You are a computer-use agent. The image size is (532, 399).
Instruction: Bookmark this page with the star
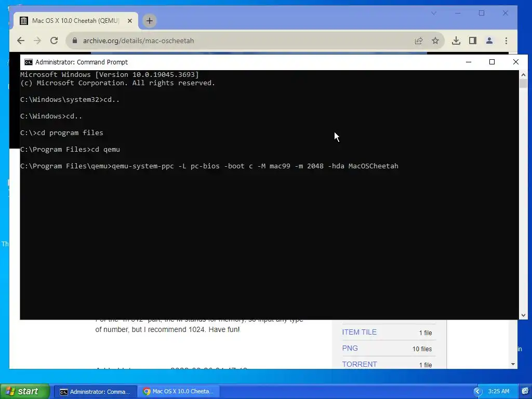(x=435, y=41)
